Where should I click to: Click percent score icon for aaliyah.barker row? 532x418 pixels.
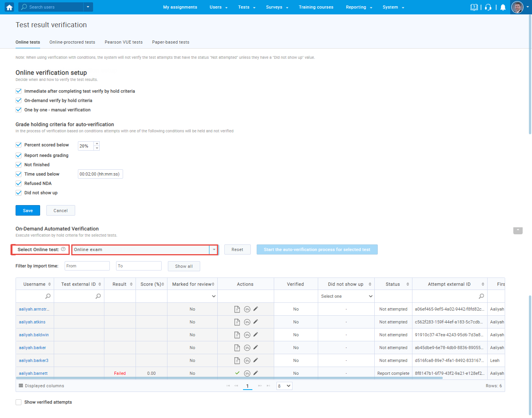[x=247, y=348]
